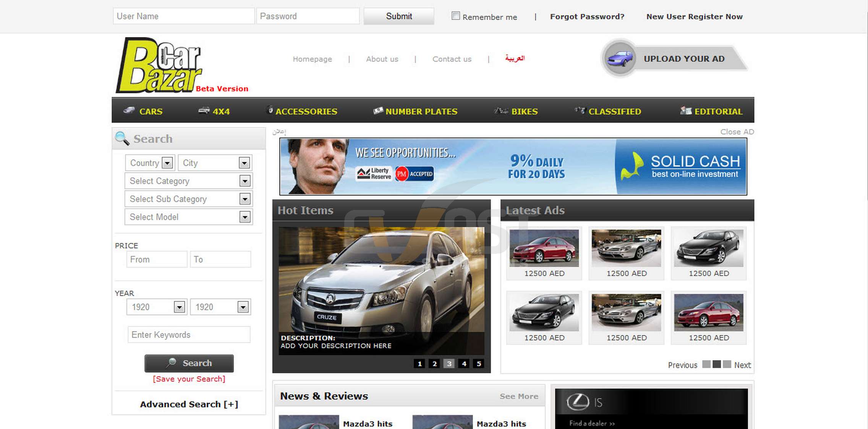Click the Car Bazar logo
The image size is (868, 429).
[x=159, y=65]
